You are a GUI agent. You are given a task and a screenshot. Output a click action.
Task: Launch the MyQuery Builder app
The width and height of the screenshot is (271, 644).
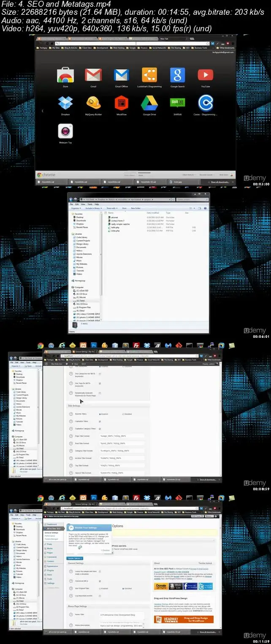pyautogui.click(x=93, y=103)
